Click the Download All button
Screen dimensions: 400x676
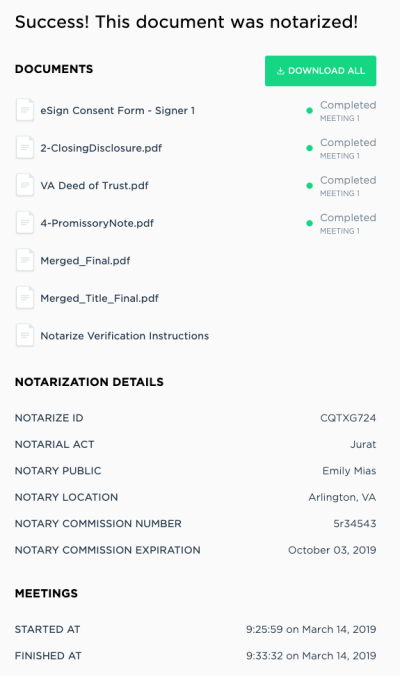click(x=320, y=71)
